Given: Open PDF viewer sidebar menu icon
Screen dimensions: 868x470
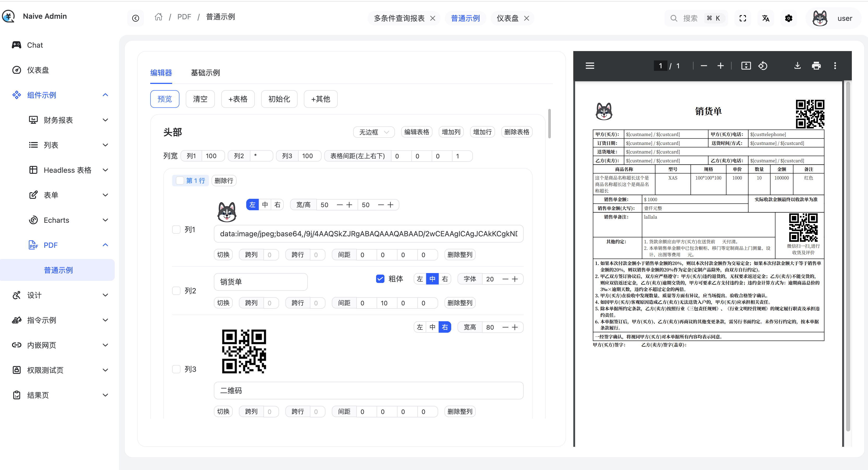Looking at the screenshot, I should (590, 66).
